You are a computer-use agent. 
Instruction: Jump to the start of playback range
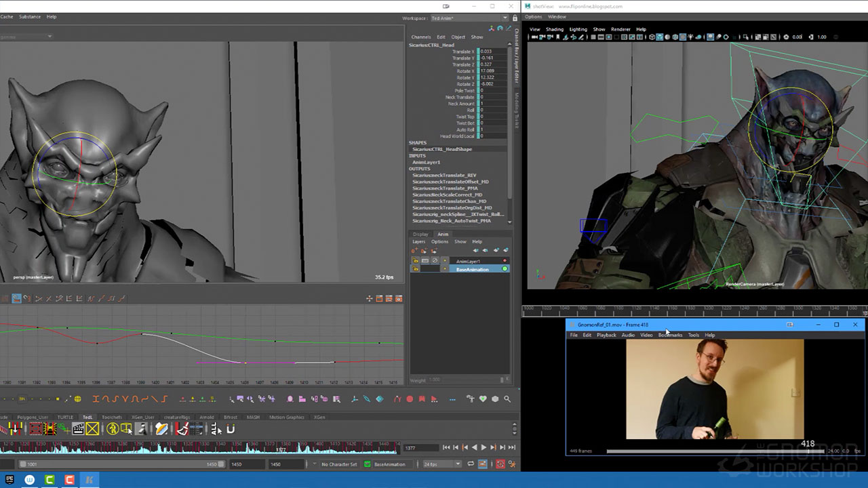[x=446, y=447]
